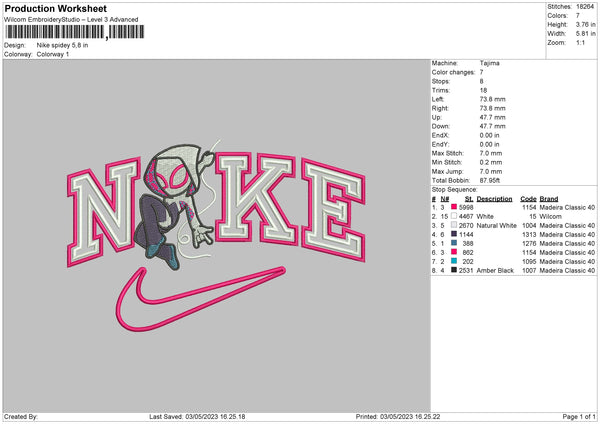Click the teal 202 color swatch

(454, 261)
